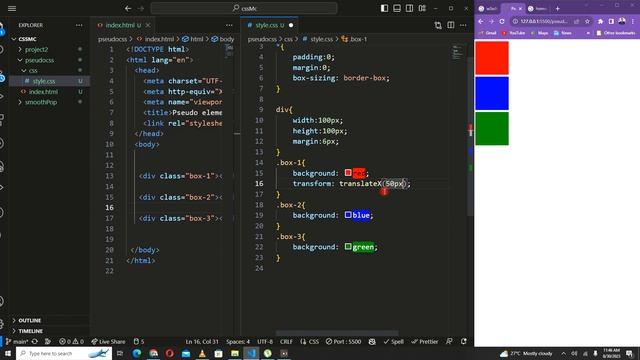
Task: Click the horizontal scrollbar under style.css editor
Action: (x=337, y=333)
